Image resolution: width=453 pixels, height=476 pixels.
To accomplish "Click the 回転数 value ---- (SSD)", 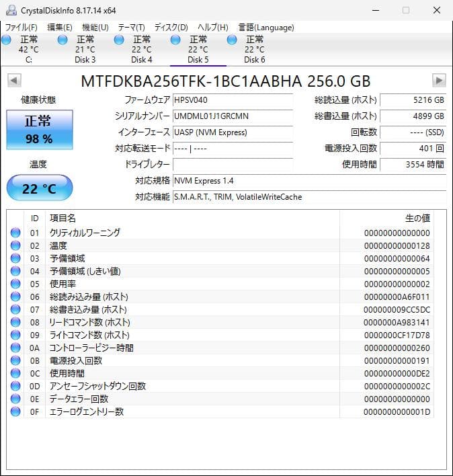I will 413,132.
